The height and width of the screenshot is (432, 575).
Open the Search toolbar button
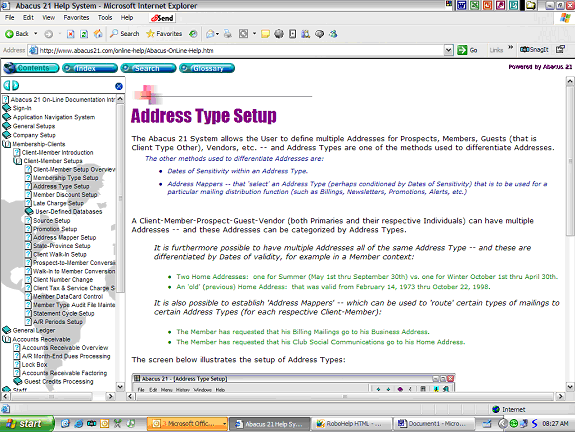[x=125, y=34]
